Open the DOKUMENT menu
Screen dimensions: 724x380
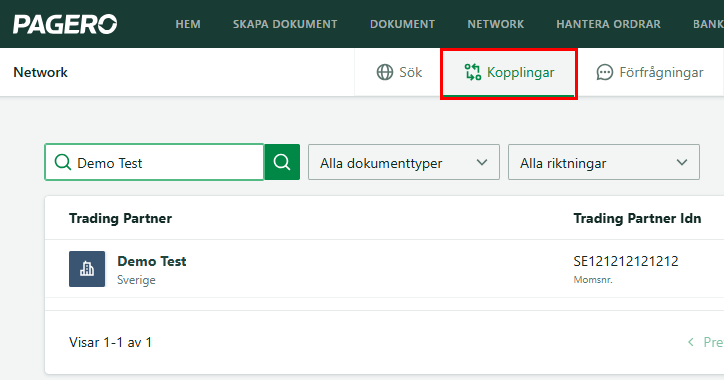click(402, 24)
